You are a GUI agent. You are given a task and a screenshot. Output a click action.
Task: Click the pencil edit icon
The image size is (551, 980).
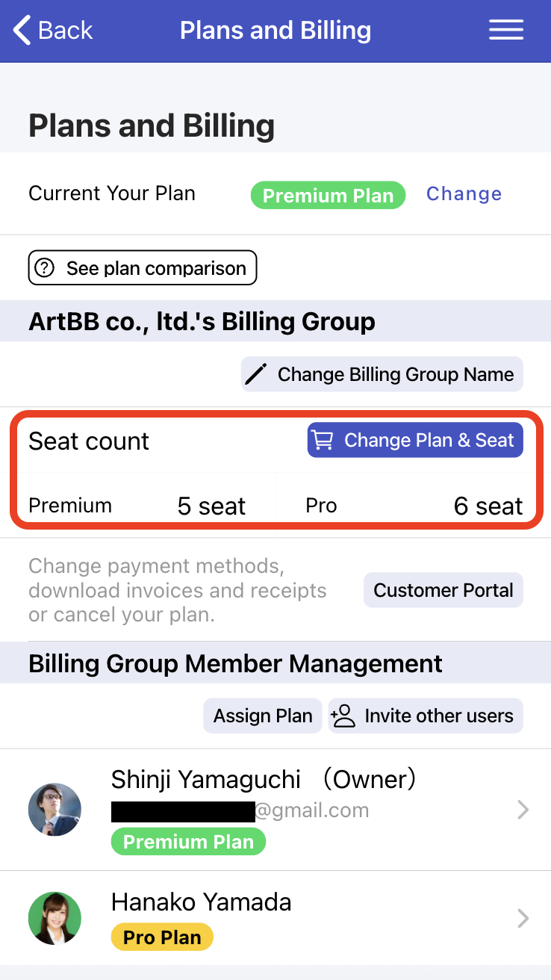pyautogui.click(x=256, y=374)
